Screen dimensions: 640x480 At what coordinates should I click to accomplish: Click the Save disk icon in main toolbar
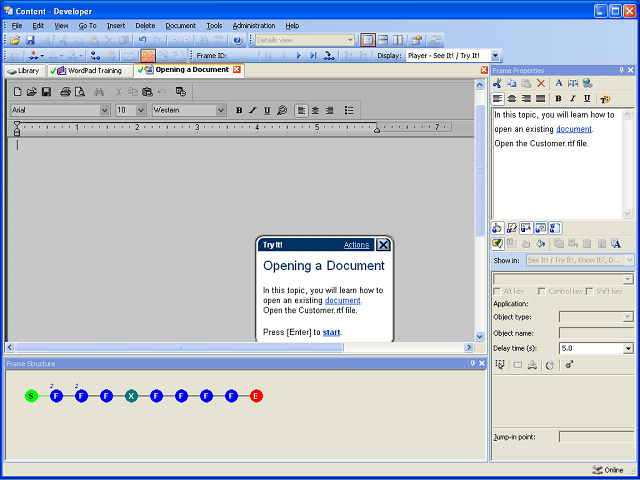30,40
